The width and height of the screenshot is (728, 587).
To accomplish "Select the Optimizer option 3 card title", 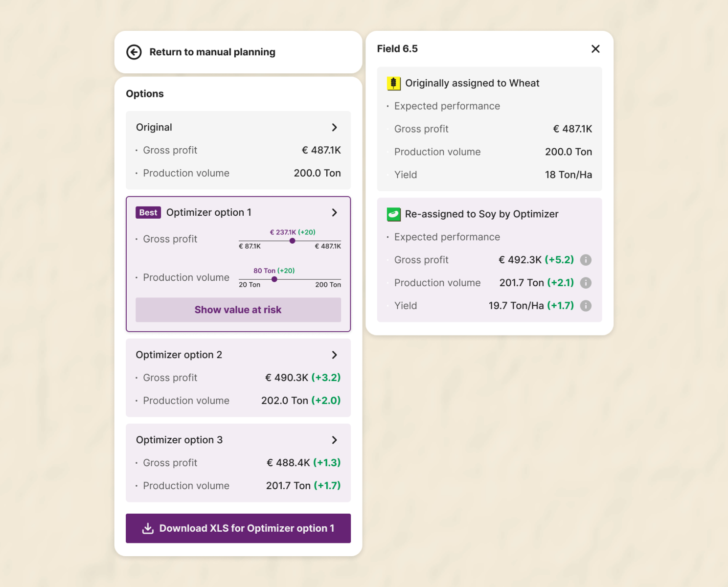I will pos(179,440).
